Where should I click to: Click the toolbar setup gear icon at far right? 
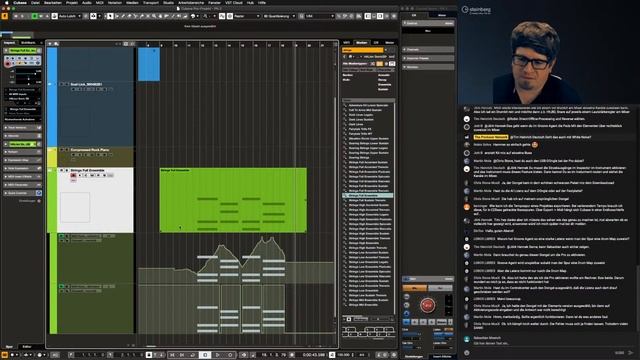[x=394, y=16]
